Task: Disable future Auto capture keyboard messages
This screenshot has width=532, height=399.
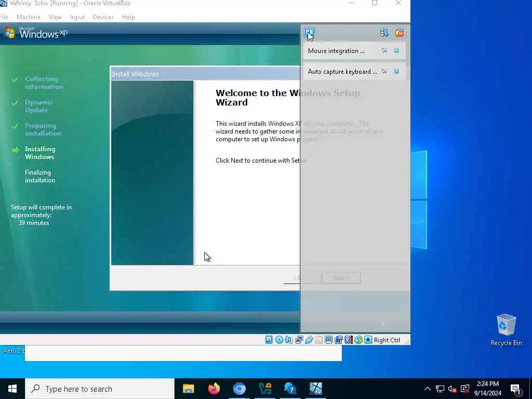Action: pyautogui.click(x=384, y=71)
